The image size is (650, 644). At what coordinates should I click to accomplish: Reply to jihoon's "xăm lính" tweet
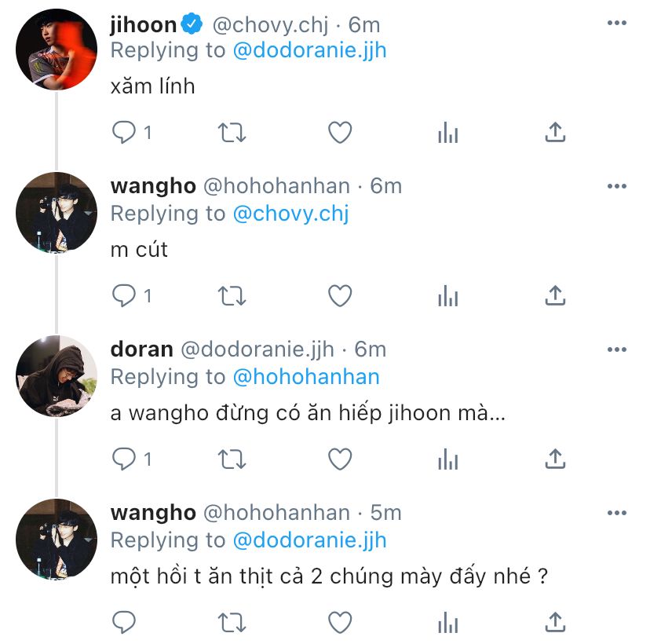click(124, 133)
